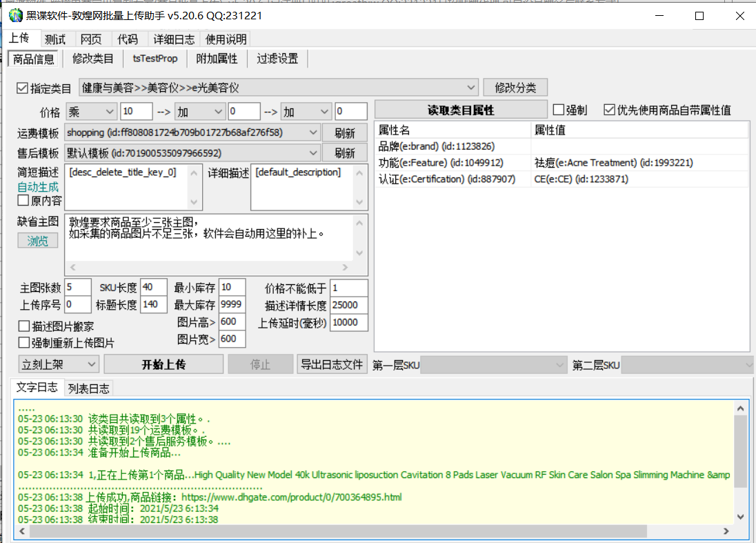Focus the 图片宽 input field

232,339
